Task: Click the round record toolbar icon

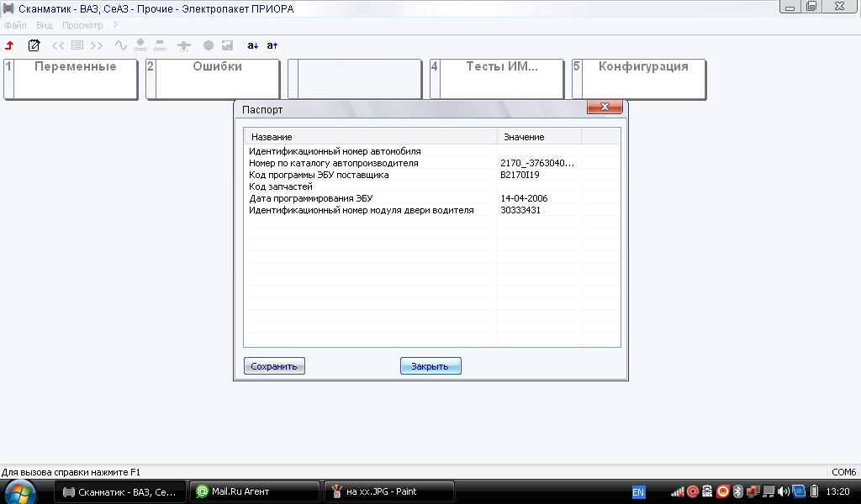Action: 209,45
